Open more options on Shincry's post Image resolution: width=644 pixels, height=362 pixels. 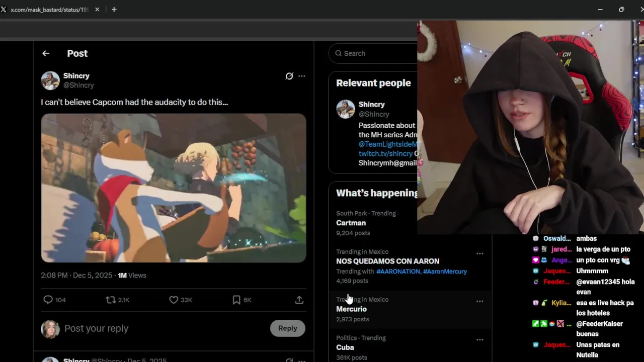[301, 76]
